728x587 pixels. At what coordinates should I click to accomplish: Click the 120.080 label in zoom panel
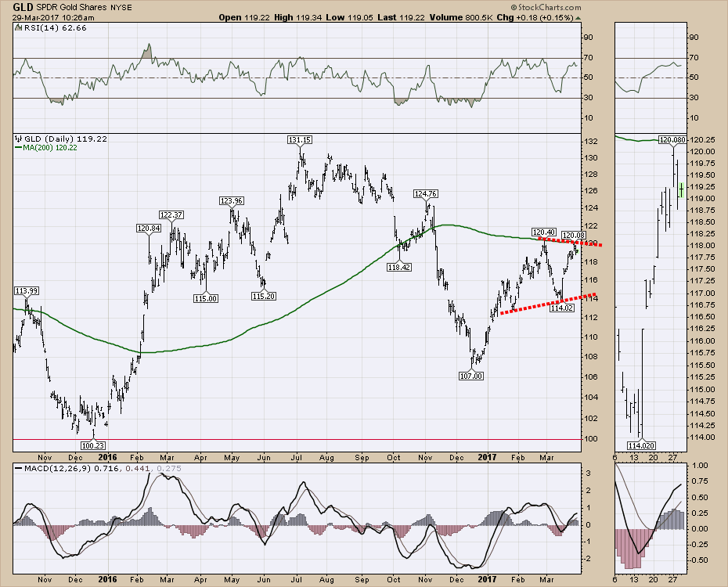(672, 139)
